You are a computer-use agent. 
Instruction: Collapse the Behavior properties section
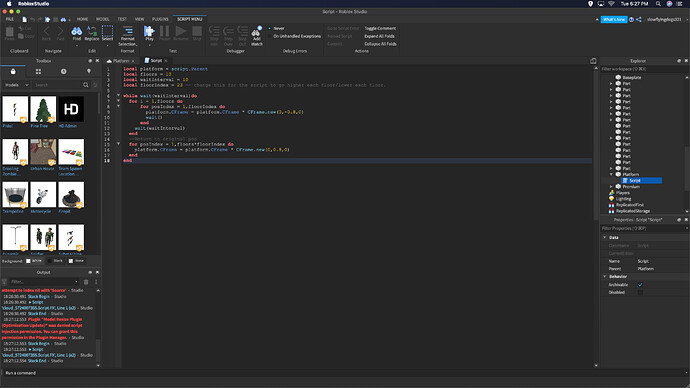point(605,276)
